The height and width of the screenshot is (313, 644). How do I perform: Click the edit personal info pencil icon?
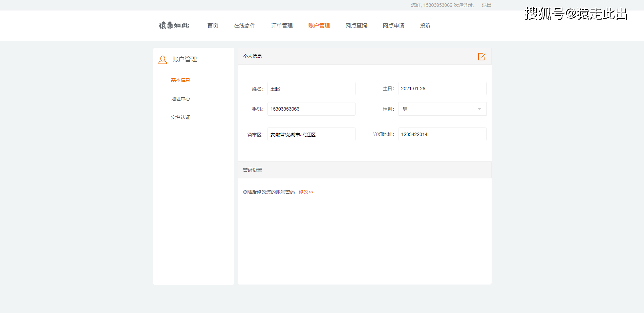[481, 56]
